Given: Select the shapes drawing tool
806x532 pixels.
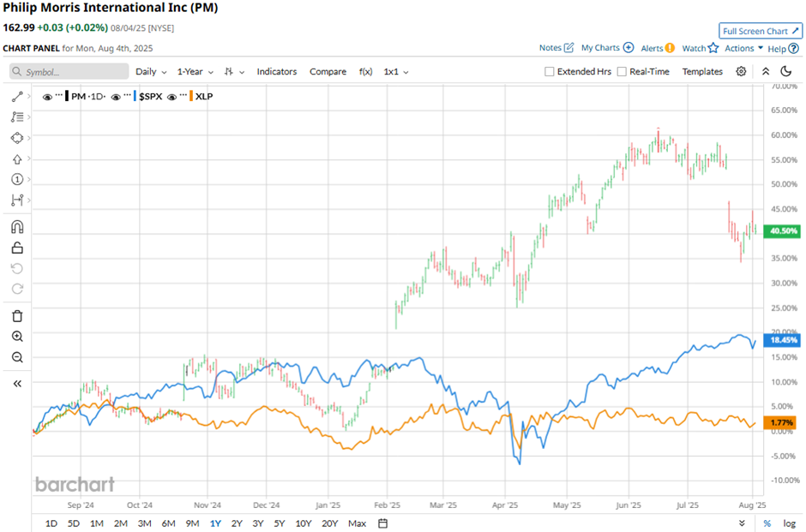Looking at the screenshot, I should coord(17,138).
